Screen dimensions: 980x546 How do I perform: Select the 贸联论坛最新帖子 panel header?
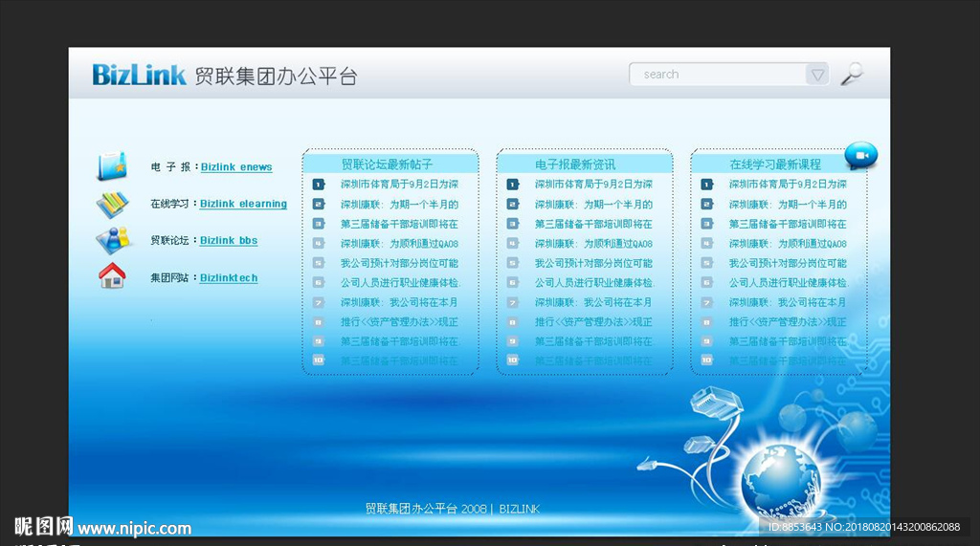[390, 164]
